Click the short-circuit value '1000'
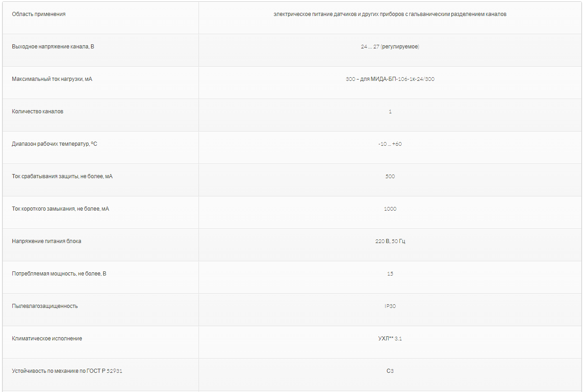Screen dimensions: 585x392 click(x=390, y=209)
